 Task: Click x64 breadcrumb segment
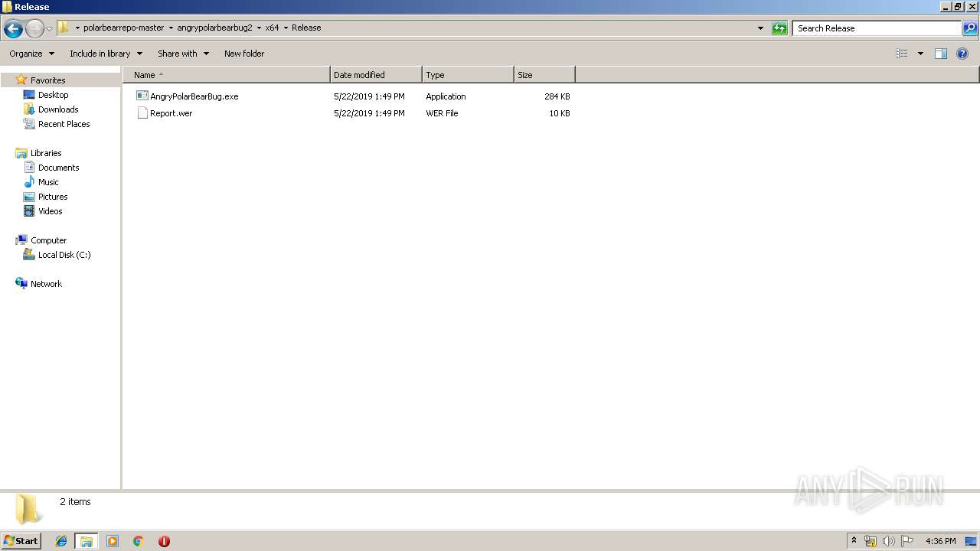pyautogui.click(x=272, y=28)
